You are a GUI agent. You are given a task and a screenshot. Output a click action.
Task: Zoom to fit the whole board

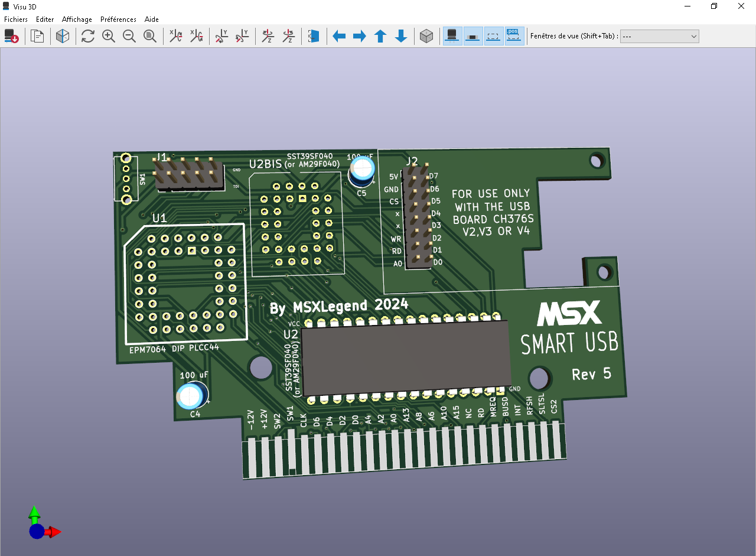point(150,36)
